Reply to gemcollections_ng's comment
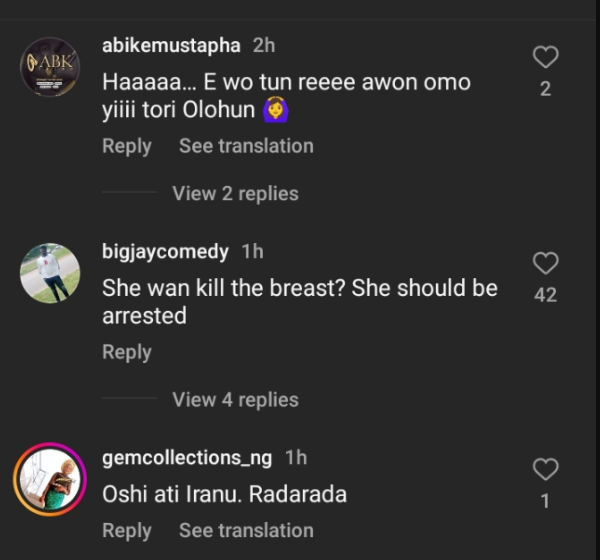The width and height of the screenshot is (600, 560). pyautogui.click(x=127, y=530)
